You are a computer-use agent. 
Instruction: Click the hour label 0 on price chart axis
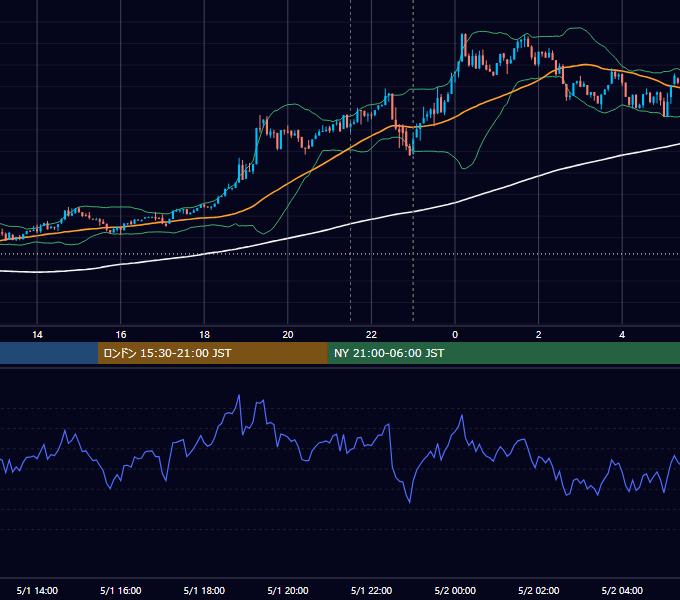(x=455, y=335)
